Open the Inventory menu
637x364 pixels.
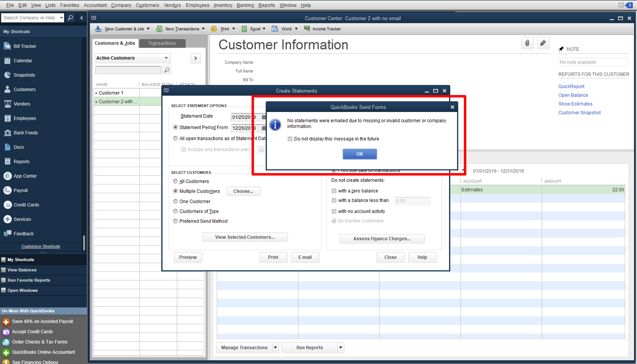[x=223, y=5]
